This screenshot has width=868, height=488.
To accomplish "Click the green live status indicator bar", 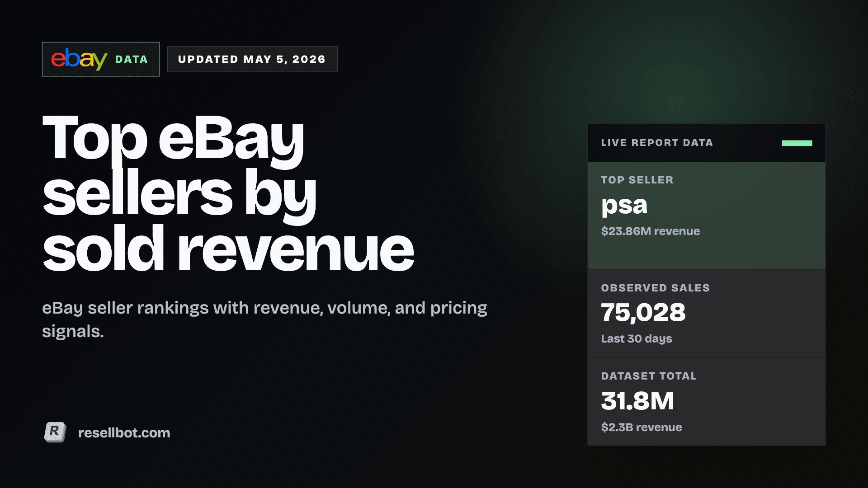I will (797, 143).
